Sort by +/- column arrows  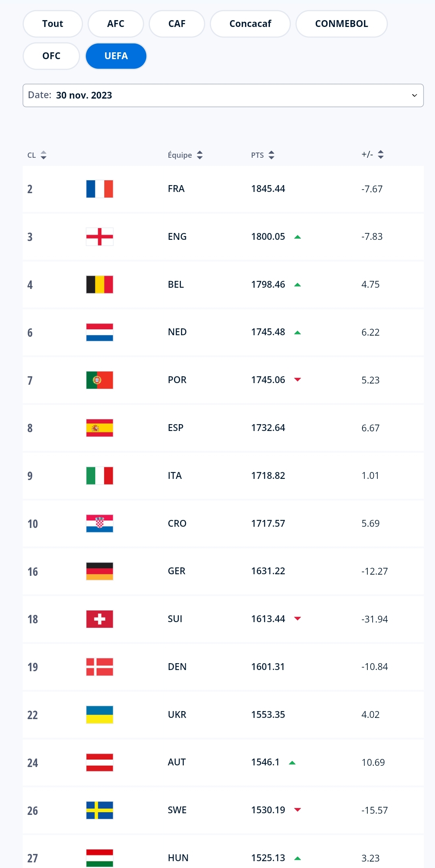tap(380, 155)
